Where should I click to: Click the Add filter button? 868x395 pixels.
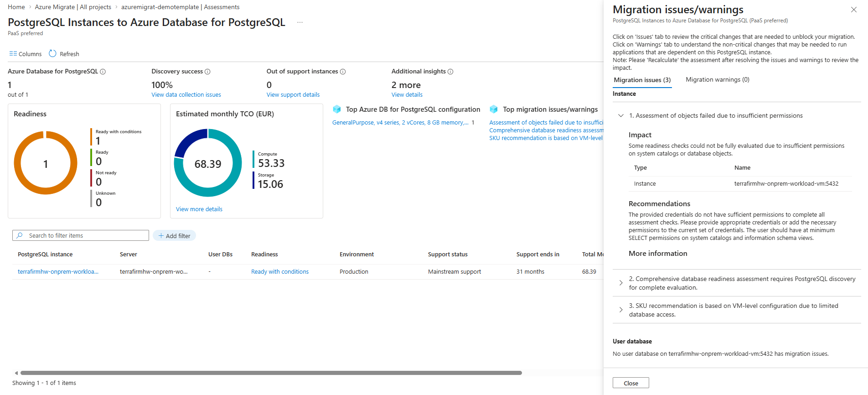(174, 236)
